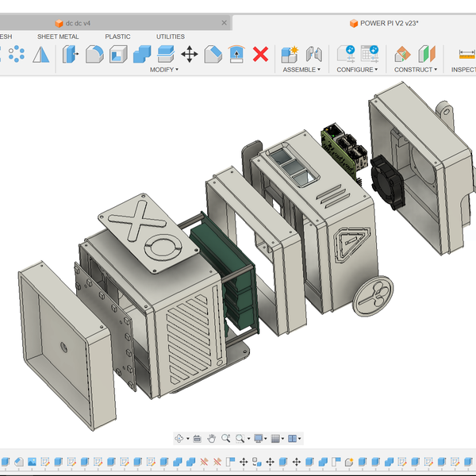Click the Mirror tool icon
This screenshot has width=476, height=476.
click(x=40, y=54)
